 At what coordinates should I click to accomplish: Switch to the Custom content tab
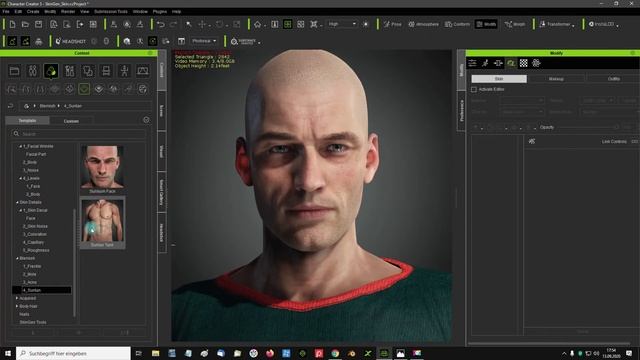tap(71, 121)
